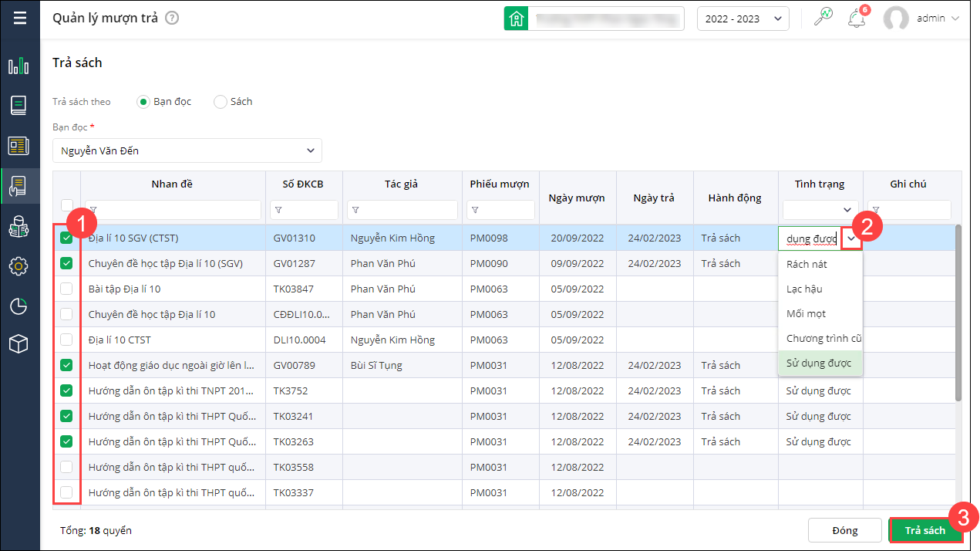Click the help question mark icon
Viewport: 980px width, 551px height.
click(172, 19)
